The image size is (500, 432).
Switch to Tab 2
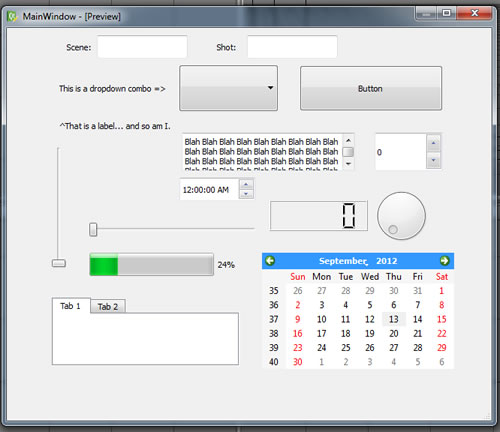(x=108, y=307)
